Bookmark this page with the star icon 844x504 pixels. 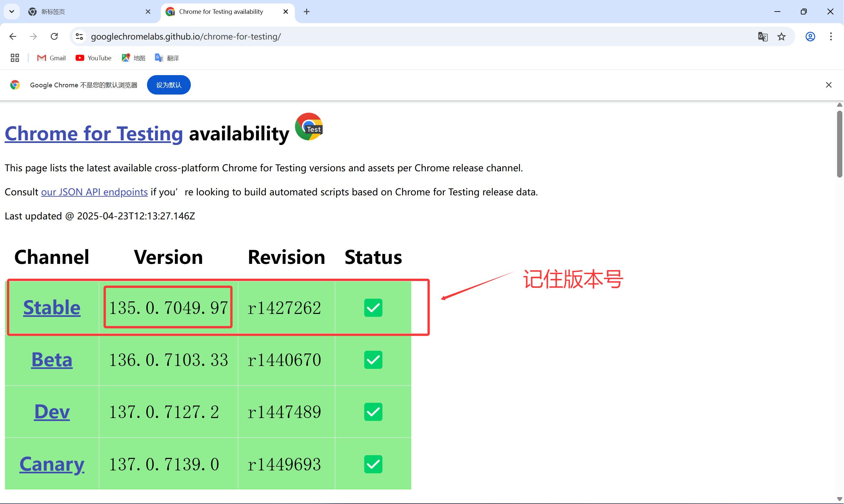click(x=781, y=36)
